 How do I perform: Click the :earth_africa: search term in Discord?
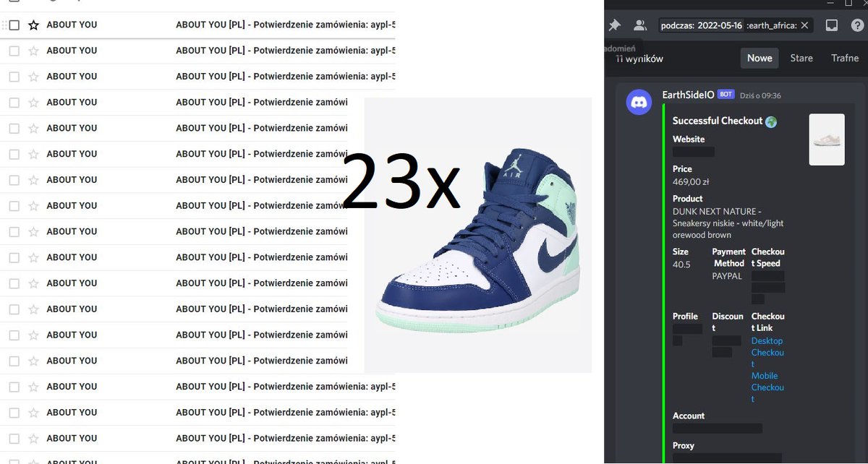(771, 25)
